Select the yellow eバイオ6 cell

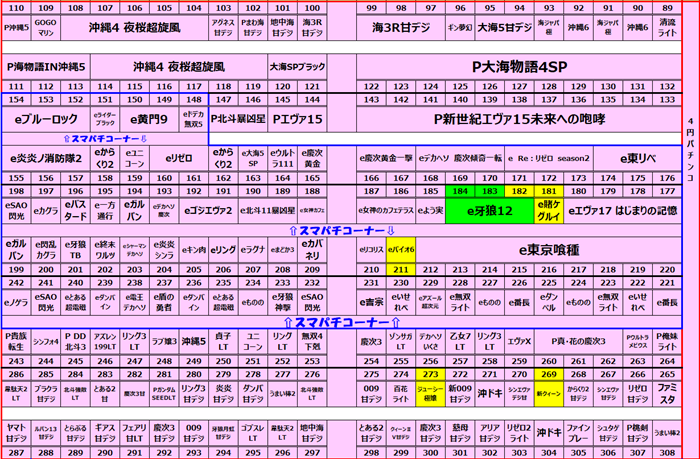[401, 250]
